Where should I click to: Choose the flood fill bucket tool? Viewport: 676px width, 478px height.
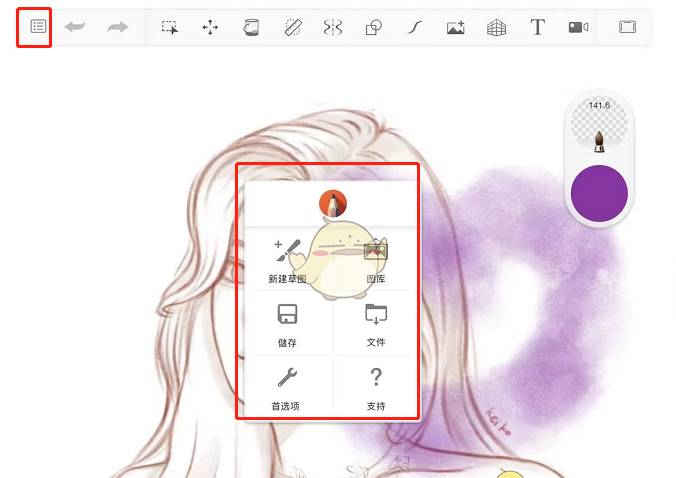tap(251, 27)
